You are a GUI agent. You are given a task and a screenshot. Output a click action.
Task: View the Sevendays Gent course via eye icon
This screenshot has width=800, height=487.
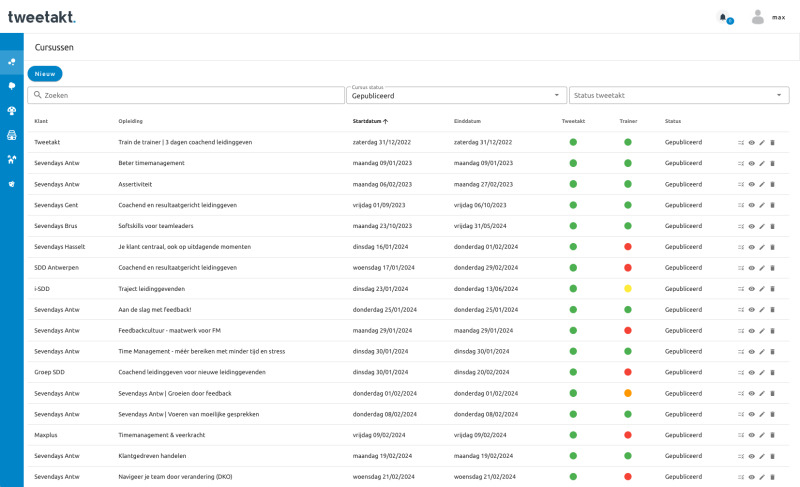tap(752, 205)
